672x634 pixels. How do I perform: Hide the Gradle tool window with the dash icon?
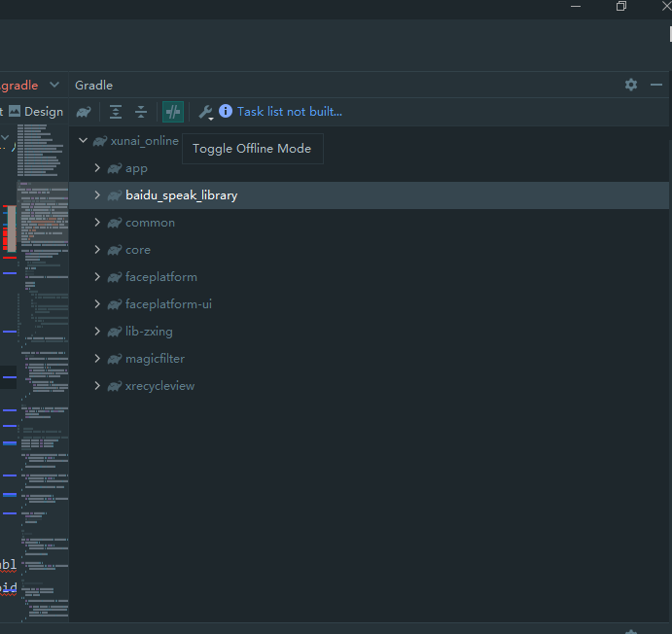[x=656, y=85]
